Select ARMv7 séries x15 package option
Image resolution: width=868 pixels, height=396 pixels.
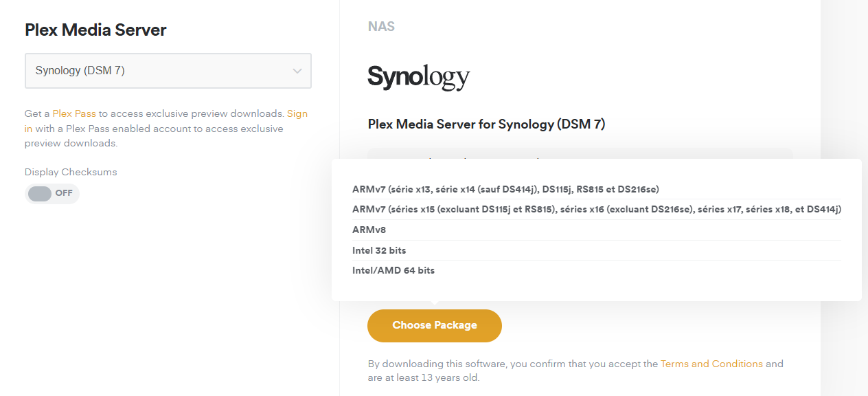pyautogui.click(x=596, y=209)
